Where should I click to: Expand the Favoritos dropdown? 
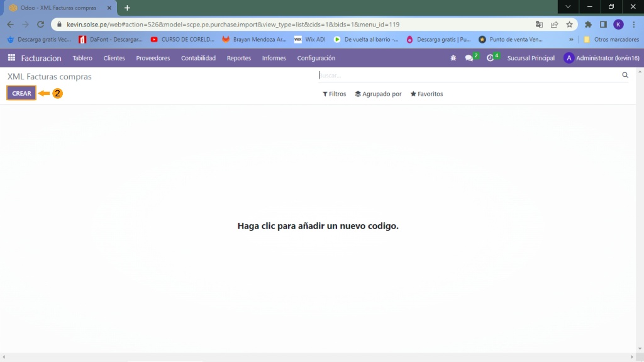tap(426, 94)
